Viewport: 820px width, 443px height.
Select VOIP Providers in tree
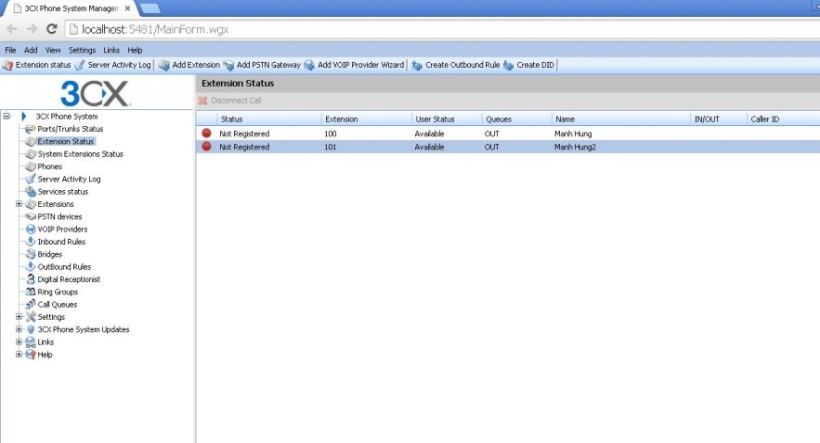tap(62, 229)
